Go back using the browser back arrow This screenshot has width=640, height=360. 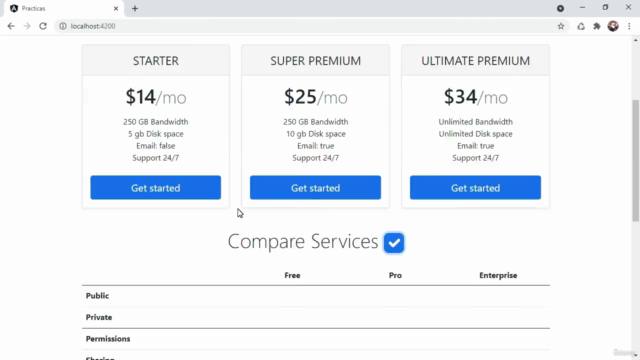(x=11, y=26)
